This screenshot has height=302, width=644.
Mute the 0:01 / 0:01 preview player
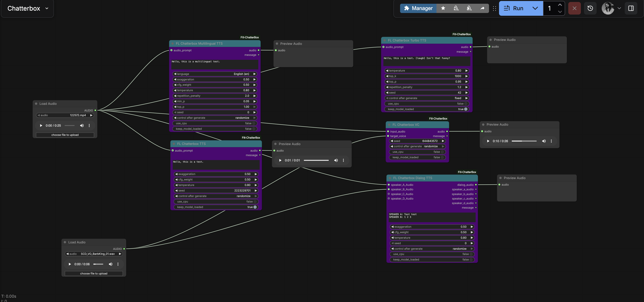click(x=336, y=160)
